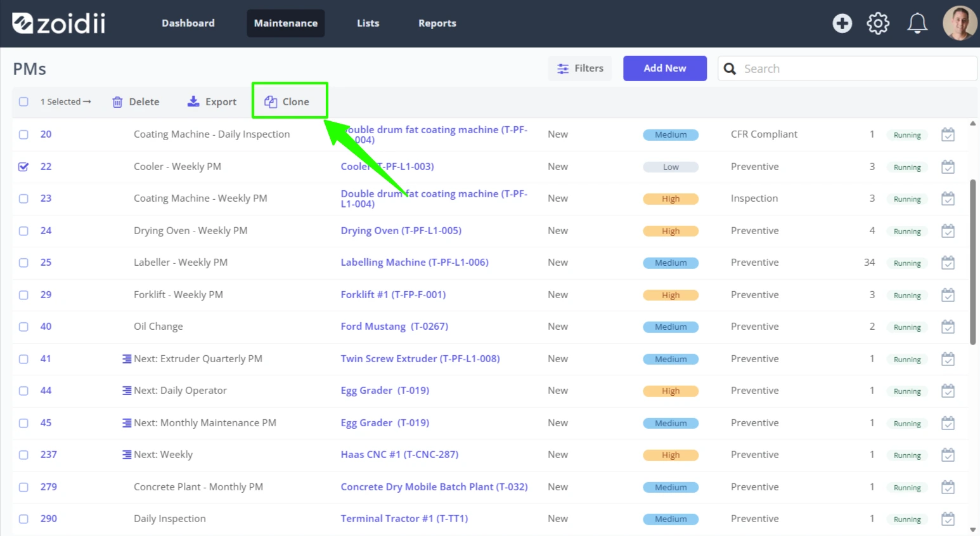Click the Clone icon button

271,101
